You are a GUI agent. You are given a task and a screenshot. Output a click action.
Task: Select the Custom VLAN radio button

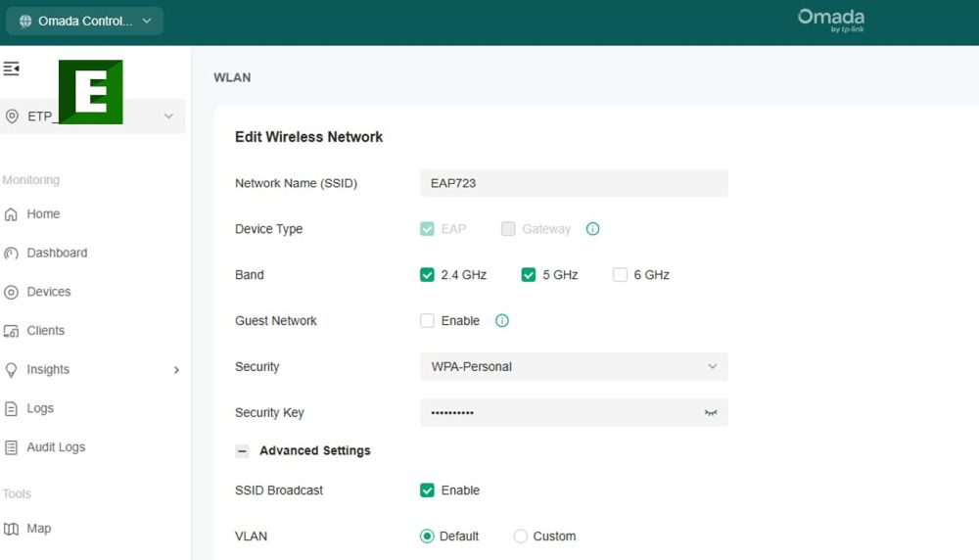(520, 537)
